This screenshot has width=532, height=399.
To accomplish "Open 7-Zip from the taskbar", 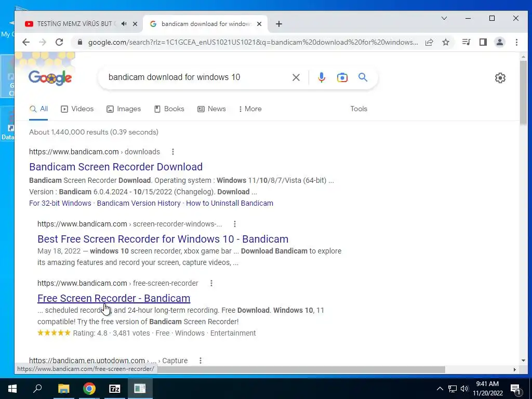I will point(115,389).
